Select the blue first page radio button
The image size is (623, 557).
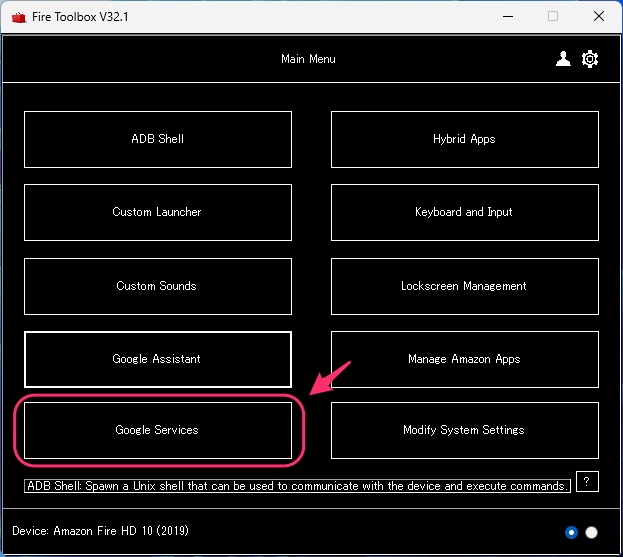pos(571,532)
